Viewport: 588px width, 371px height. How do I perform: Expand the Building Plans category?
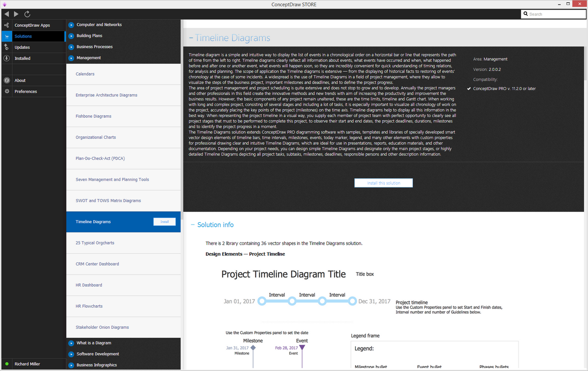pos(71,36)
